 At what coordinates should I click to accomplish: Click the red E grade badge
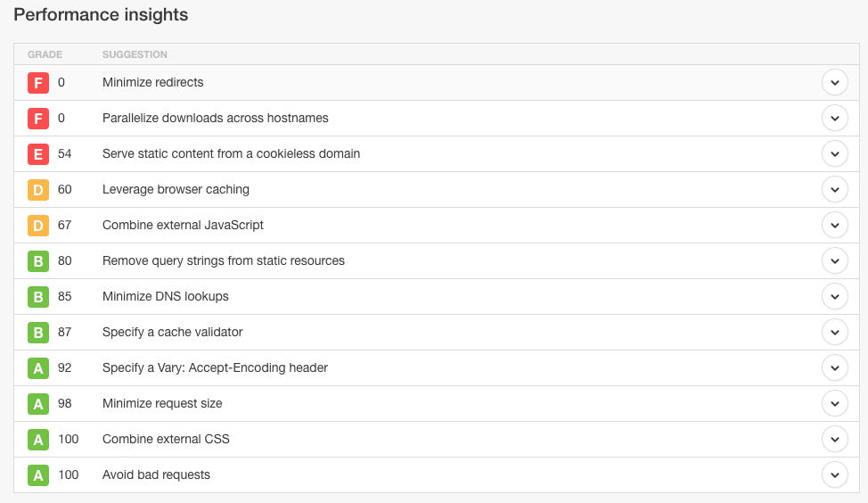click(38, 154)
